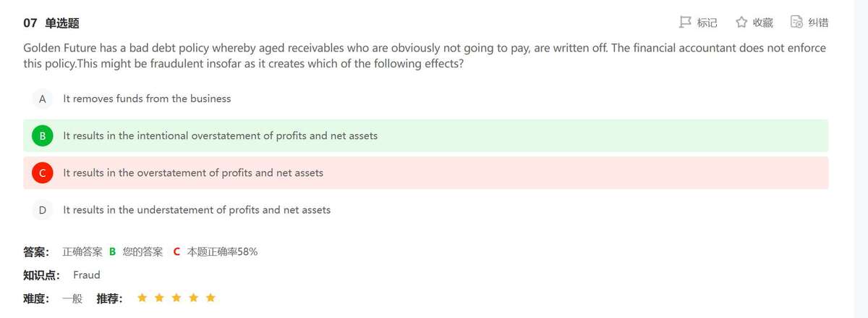Screen dimensions: 868x318
Task: Click the first recommendation rating star
Action: [x=142, y=298]
